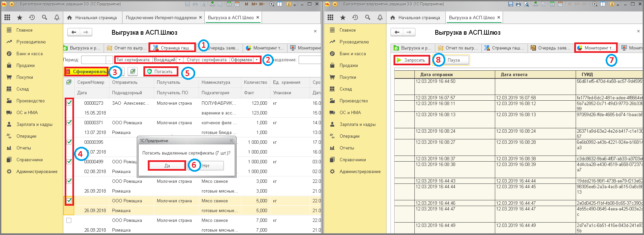Open Отчет по выгр... tab in left window
The image size is (644, 235).
tap(126, 48)
